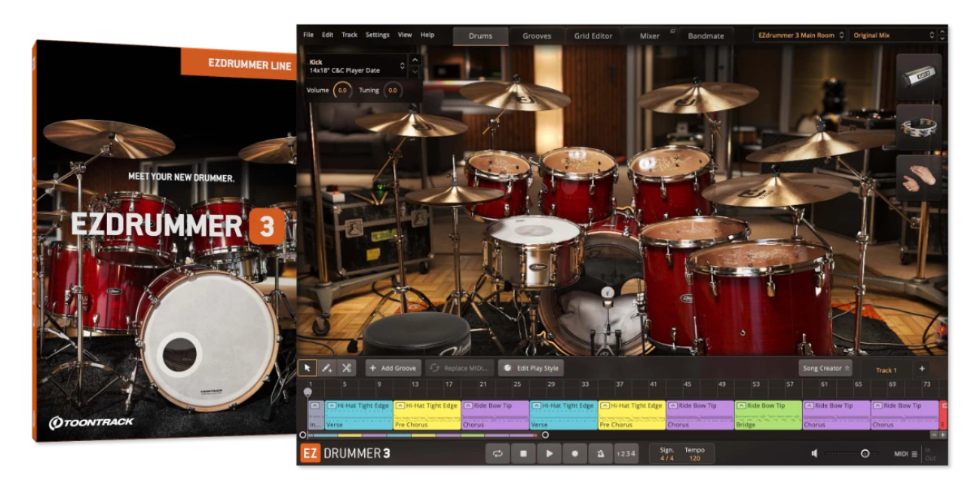980x490 pixels.
Task: Open the EZdrummer 3 Main Room dropdown
Action: coord(799,35)
